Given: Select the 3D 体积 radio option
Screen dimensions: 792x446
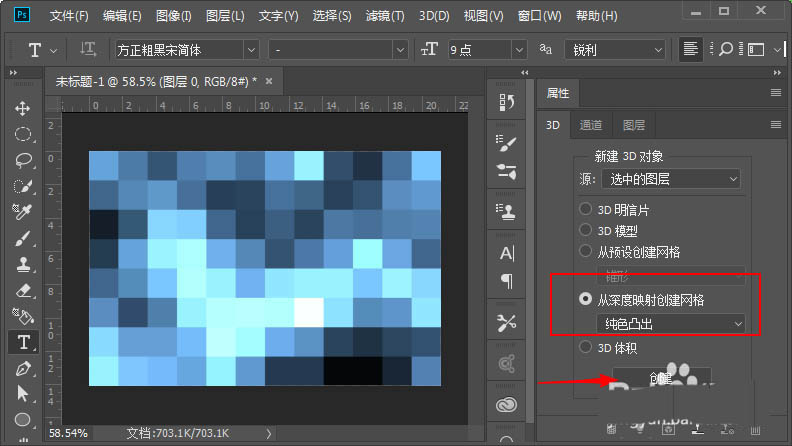Looking at the screenshot, I should [585, 347].
